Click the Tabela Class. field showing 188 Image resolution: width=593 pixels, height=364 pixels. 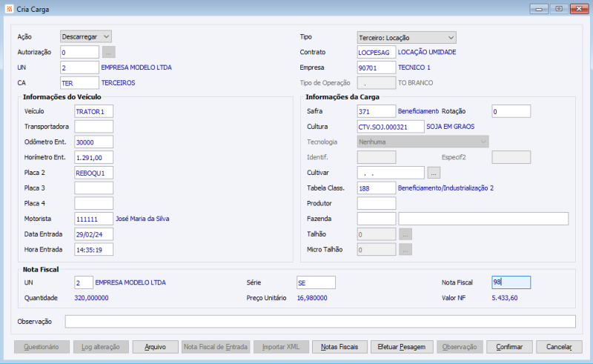coord(377,188)
